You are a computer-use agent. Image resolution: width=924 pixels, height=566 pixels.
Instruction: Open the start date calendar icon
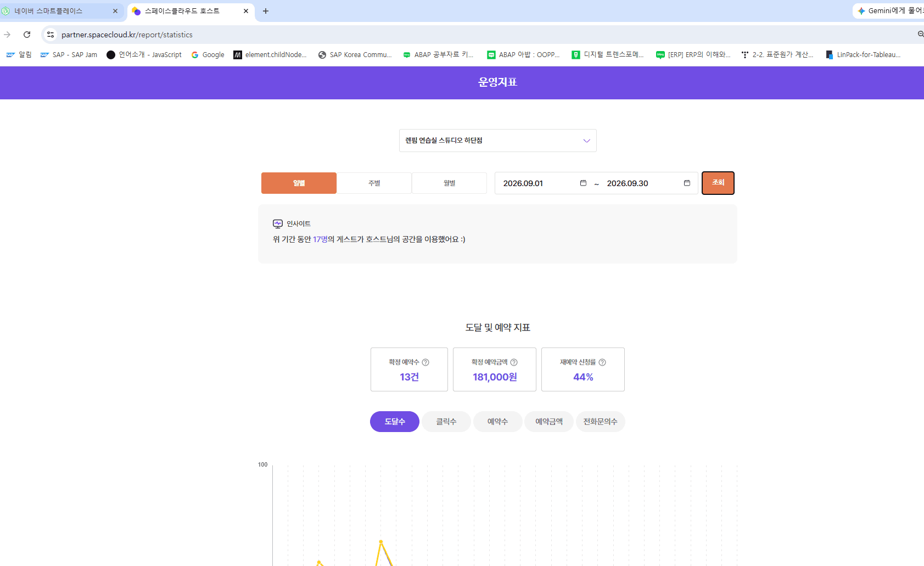point(583,183)
